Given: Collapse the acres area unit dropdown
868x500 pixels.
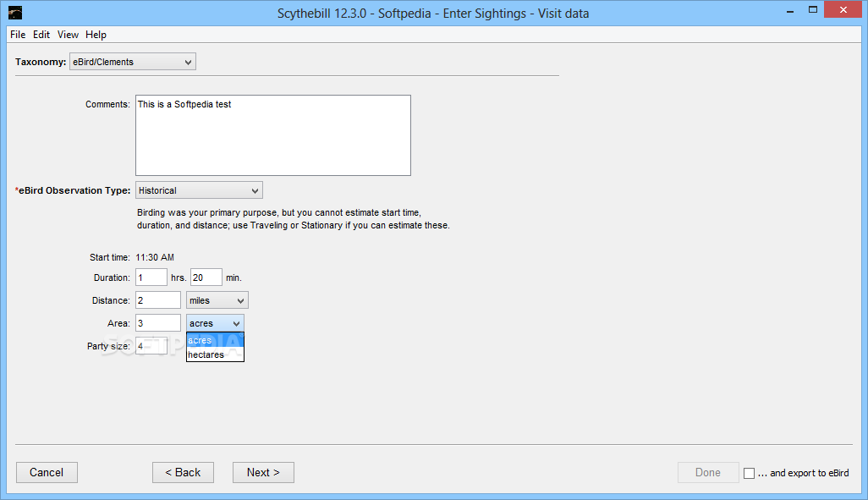Looking at the screenshot, I should pyautogui.click(x=215, y=323).
